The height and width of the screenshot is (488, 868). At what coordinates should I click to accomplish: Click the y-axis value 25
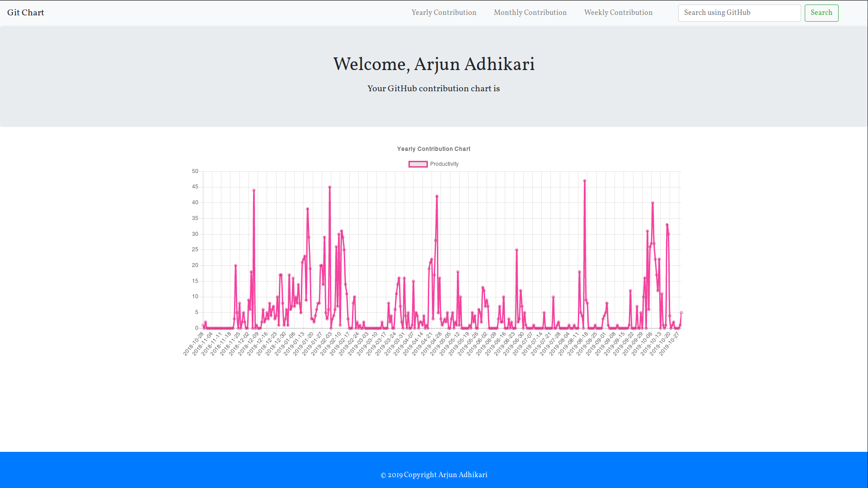click(x=195, y=249)
